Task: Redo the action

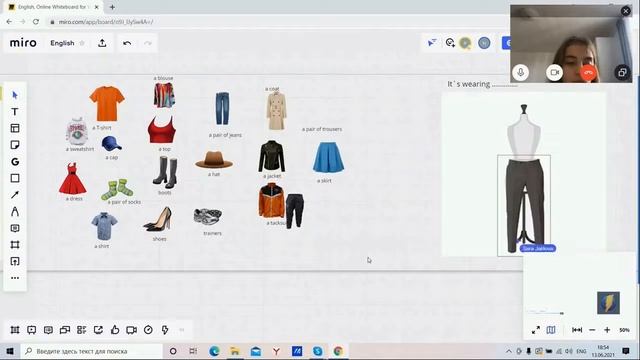Action: click(148, 43)
